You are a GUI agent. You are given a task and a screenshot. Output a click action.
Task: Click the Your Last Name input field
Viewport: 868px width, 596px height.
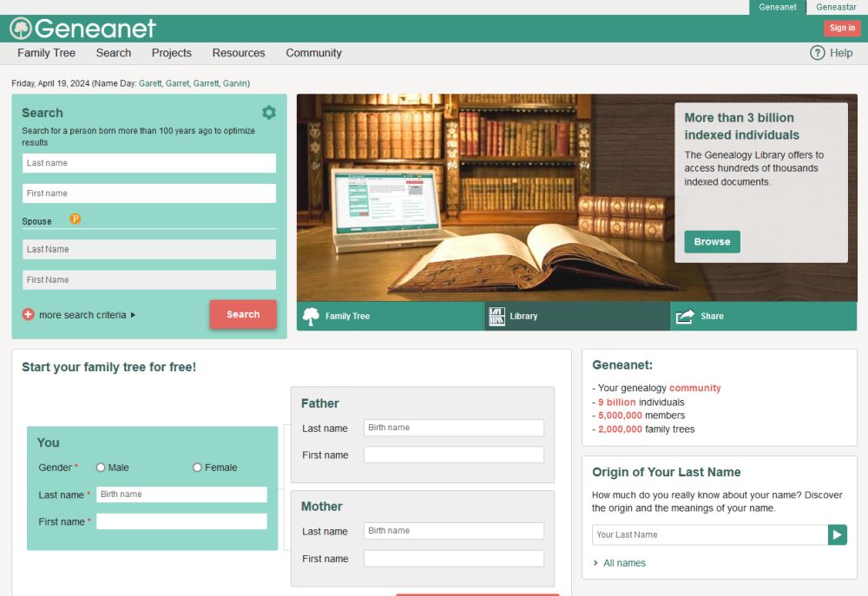tap(709, 534)
